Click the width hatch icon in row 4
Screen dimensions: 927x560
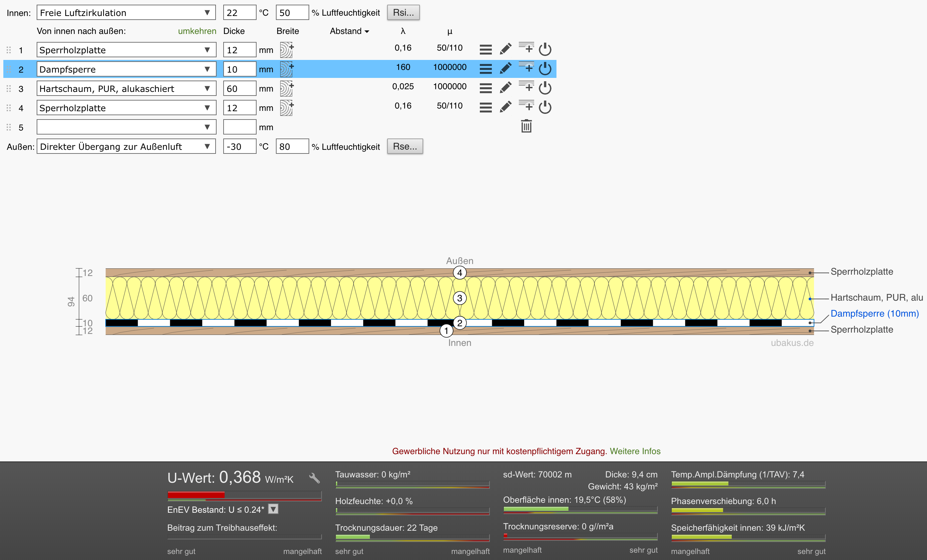click(x=287, y=108)
